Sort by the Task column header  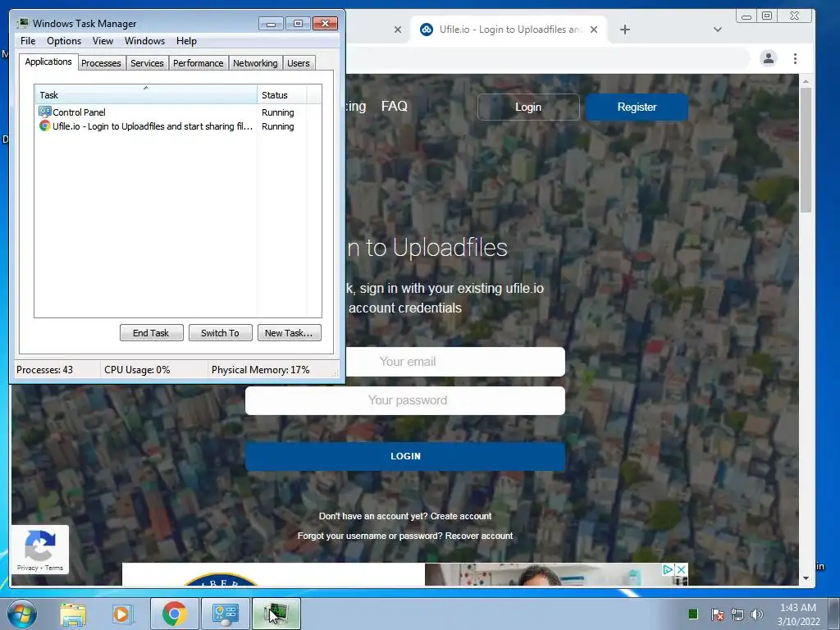pos(146,94)
